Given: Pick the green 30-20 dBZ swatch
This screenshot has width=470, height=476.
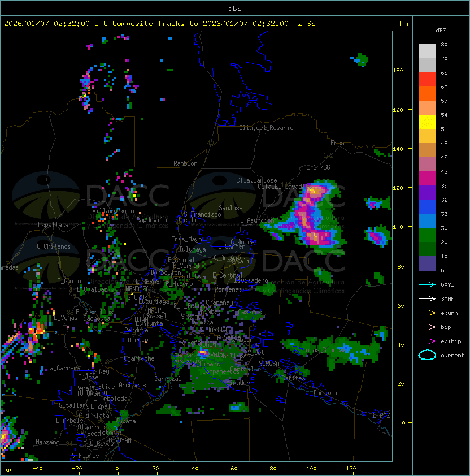Looking at the screenshot, I should [427, 235].
